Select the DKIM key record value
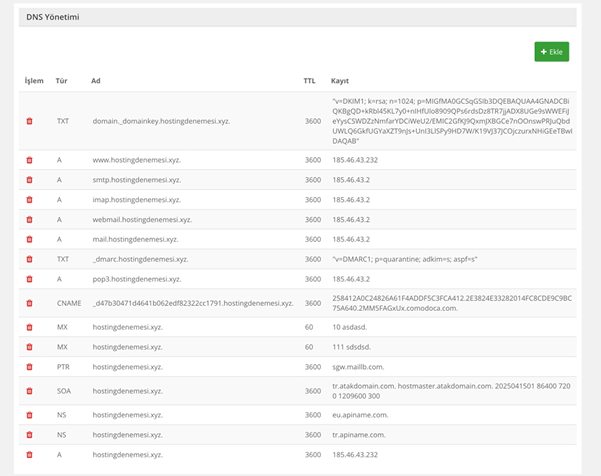601x476 pixels. coord(452,121)
